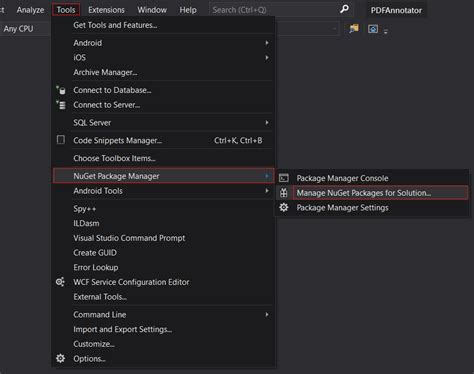Image resolution: width=474 pixels, height=374 pixels.
Task: Click the PDFAnnotator solution name label
Action: 396,10
